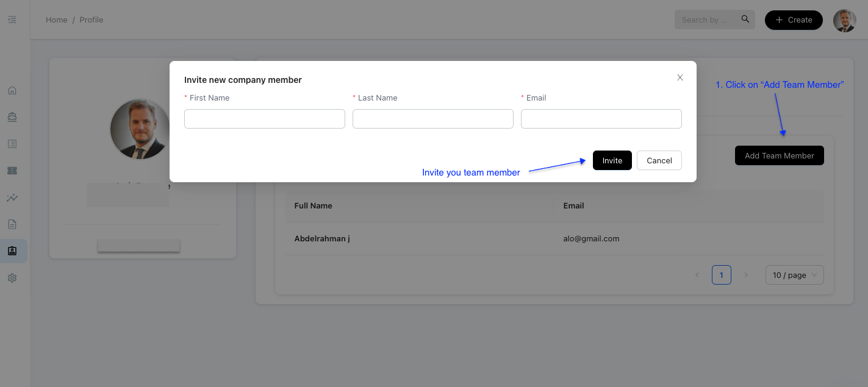
Task: Click the Cancel button in the dialog
Action: pos(659,160)
